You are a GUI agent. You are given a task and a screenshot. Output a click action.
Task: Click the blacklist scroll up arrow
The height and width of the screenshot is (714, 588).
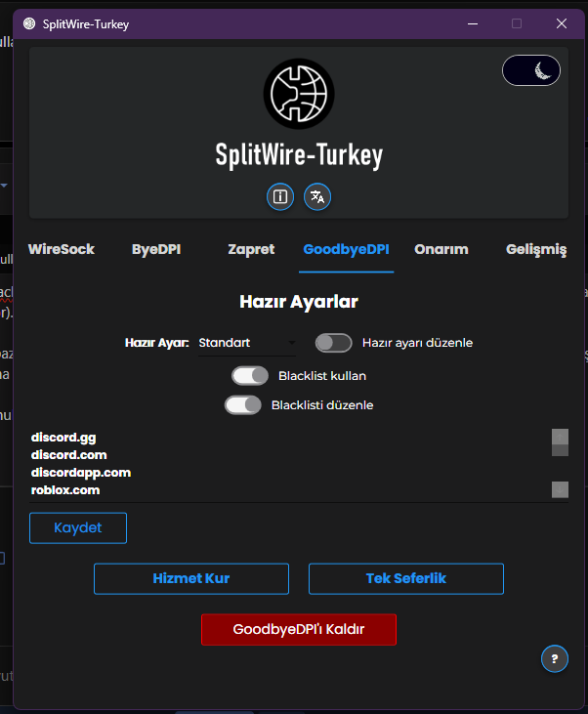(x=560, y=437)
